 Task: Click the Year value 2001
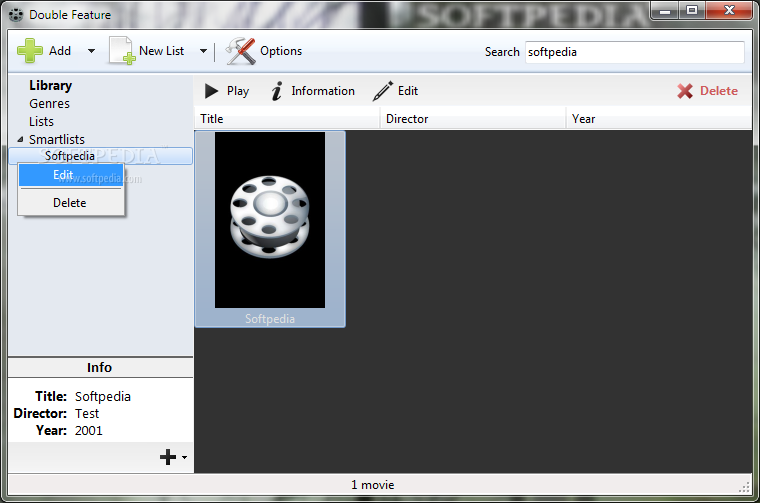point(89,430)
